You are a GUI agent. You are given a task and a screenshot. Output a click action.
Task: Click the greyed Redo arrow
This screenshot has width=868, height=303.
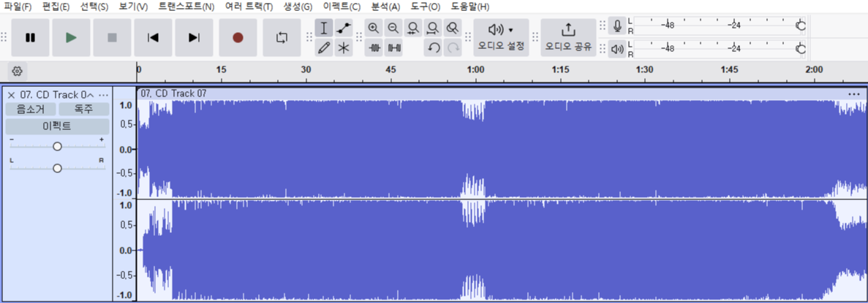tap(453, 48)
